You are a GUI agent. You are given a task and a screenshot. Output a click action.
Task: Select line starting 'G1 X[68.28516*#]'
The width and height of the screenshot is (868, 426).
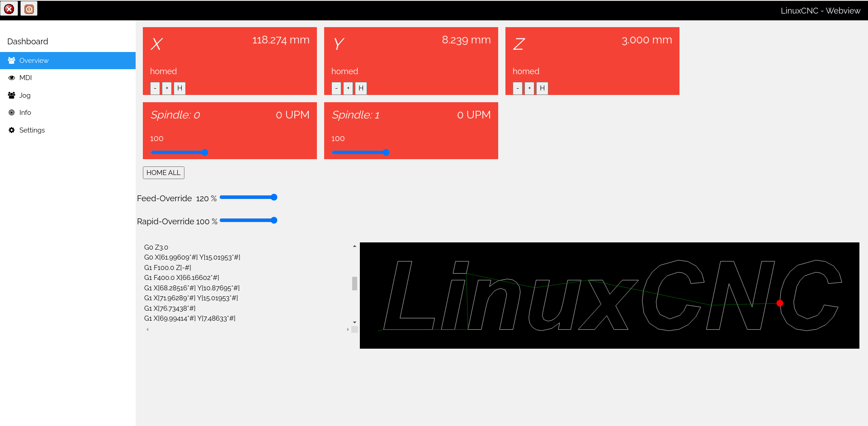pyautogui.click(x=192, y=288)
